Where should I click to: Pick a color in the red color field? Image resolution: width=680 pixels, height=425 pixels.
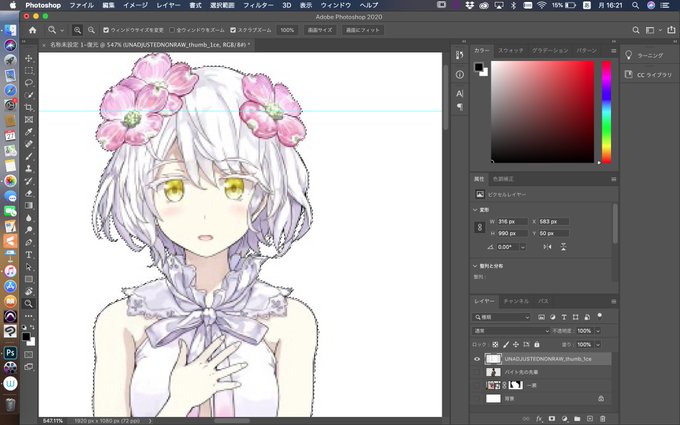tap(543, 112)
